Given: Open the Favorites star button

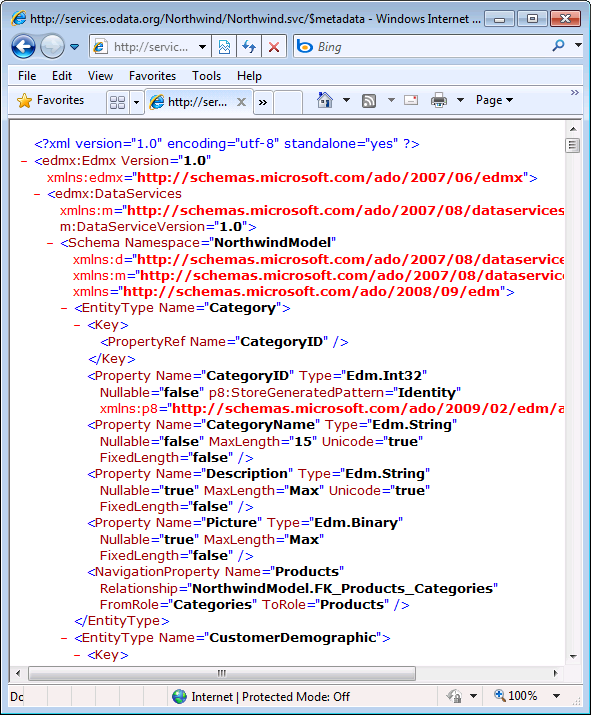Looking at the screenshot, I should click(x=50, y=100).
